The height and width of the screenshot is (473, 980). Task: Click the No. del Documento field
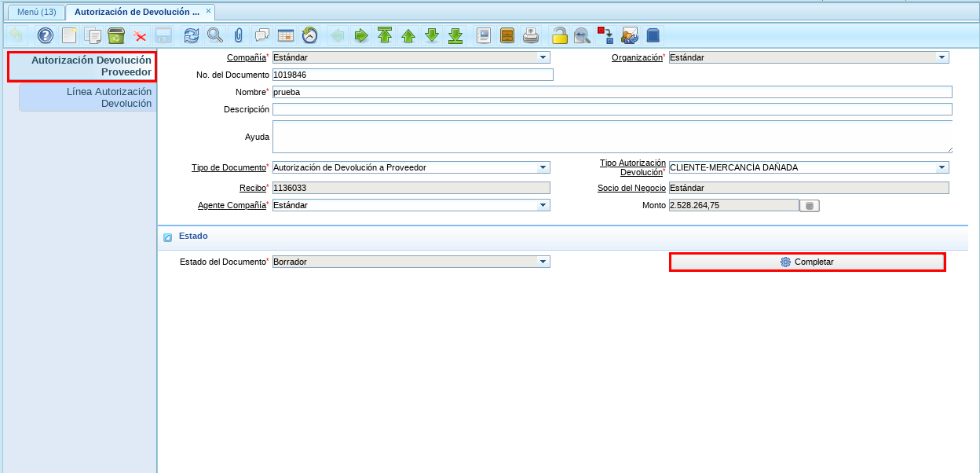(x=413, y=75)
